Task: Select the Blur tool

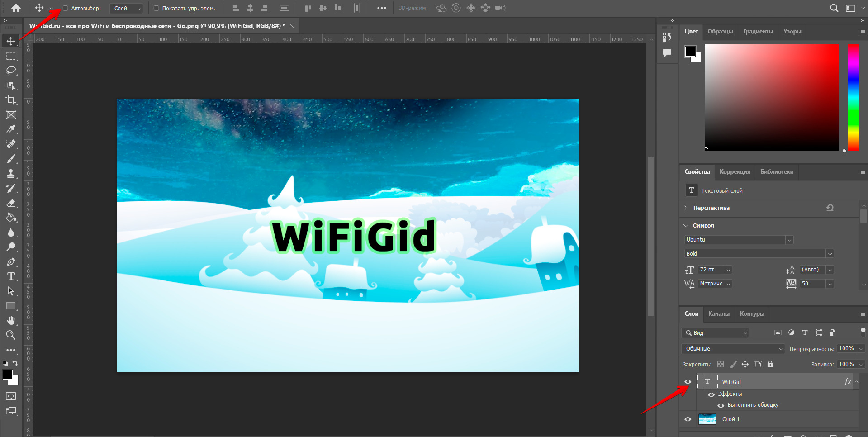Action: 11,233
